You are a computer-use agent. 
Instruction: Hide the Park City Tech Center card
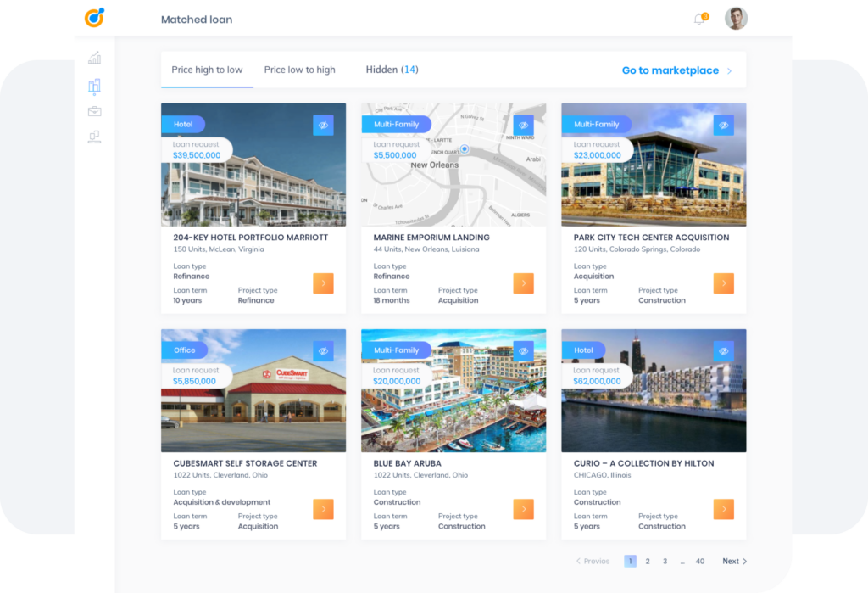click(724, 126)
